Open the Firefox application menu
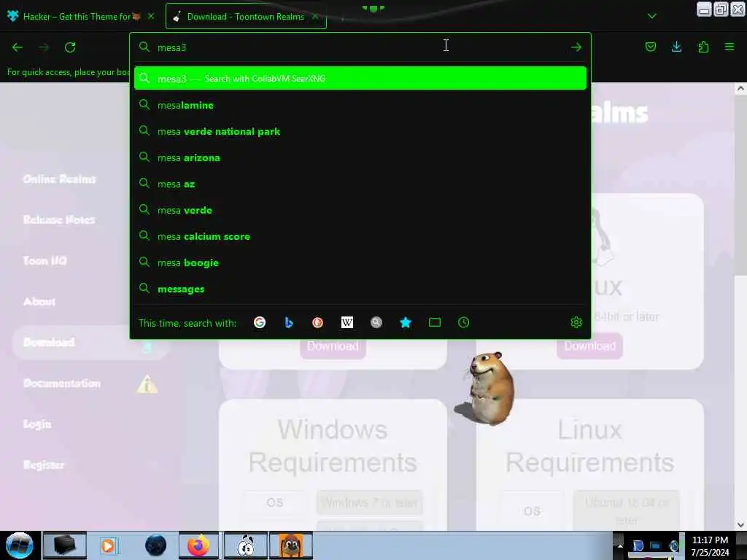Image resolution: width=747 pixels, height=560 pixels. tap(729, 47)
